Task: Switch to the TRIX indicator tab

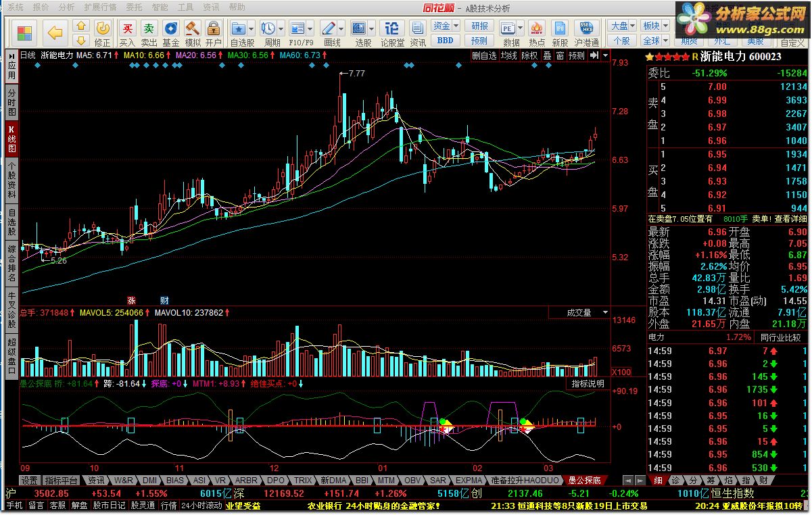Action: click(x=304, y=480)
